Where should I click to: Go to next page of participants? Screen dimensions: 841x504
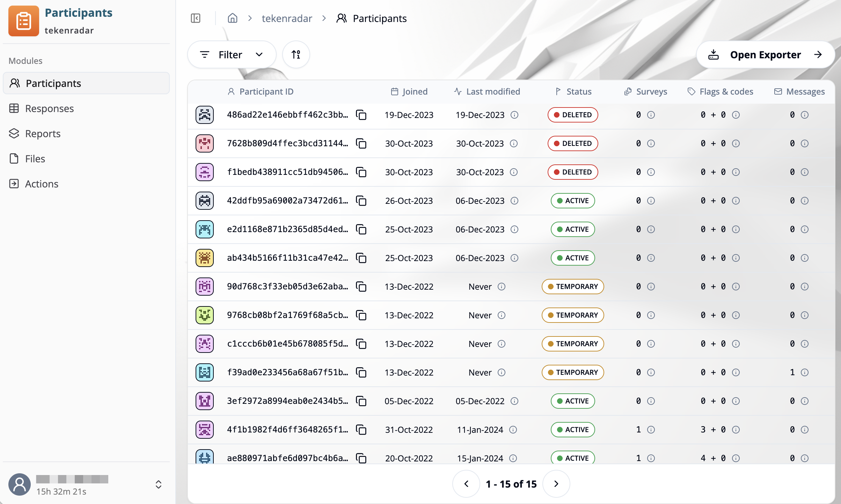tap(556, 484)
